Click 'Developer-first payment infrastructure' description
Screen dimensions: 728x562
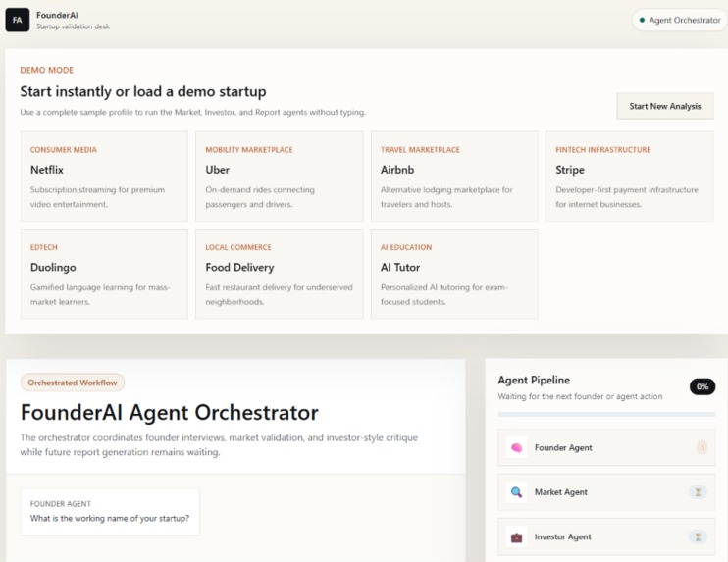point(627,197)
